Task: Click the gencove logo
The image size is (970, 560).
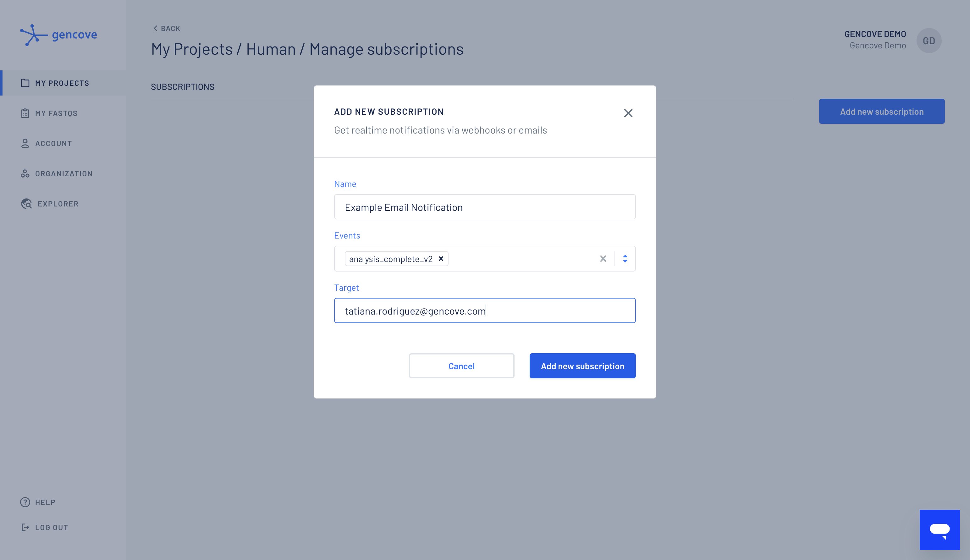Action: tap(58, 35)
